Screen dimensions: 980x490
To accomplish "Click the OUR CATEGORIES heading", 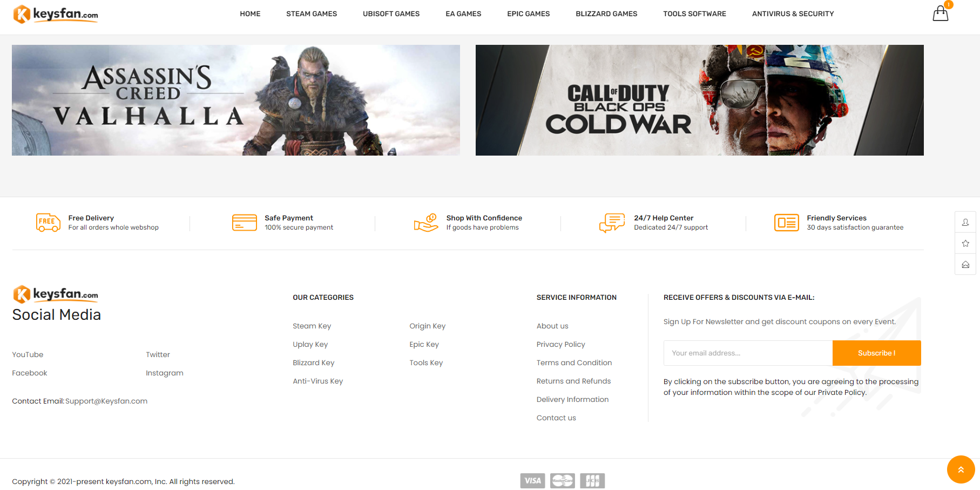I will pyautogui.click(x=323, y=298).
